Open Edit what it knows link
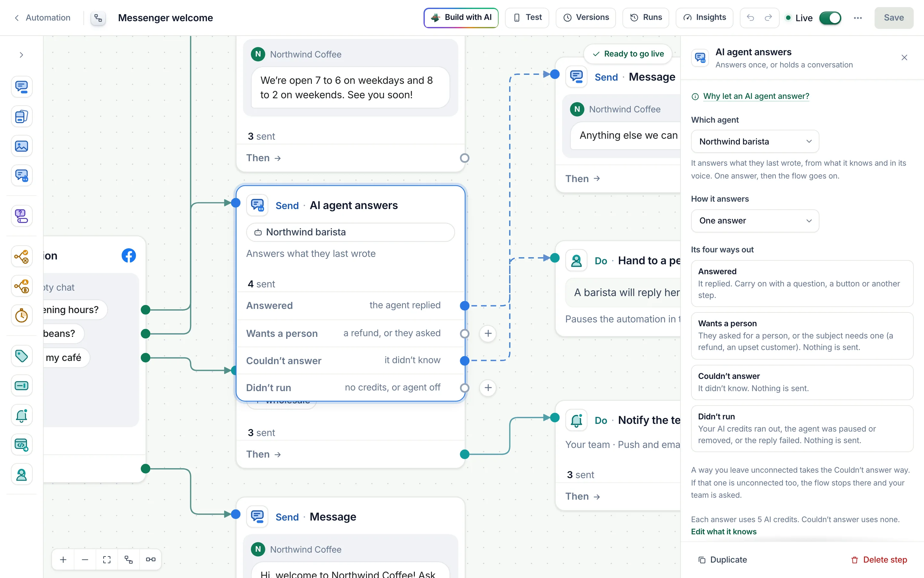 tap(723, 531)
